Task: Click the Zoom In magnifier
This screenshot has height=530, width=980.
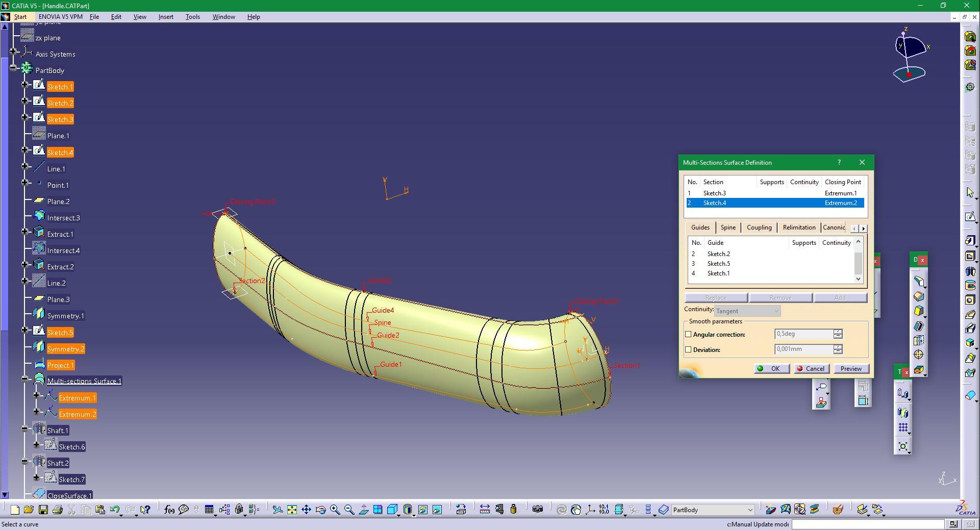Action: [x=335, y=510]
